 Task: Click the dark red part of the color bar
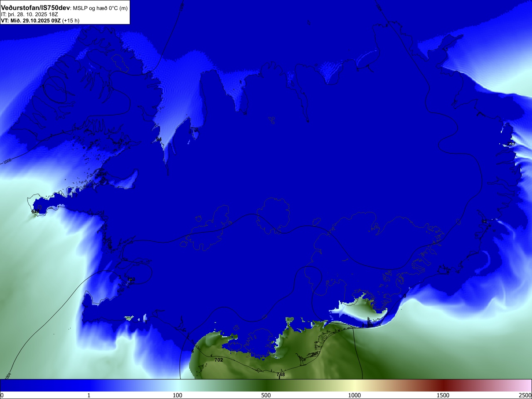443,385
